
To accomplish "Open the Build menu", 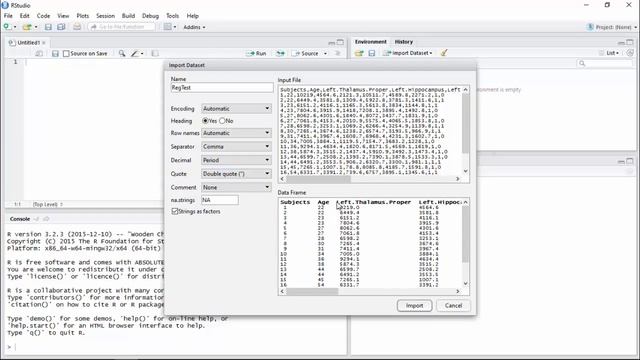I will 128,16.
